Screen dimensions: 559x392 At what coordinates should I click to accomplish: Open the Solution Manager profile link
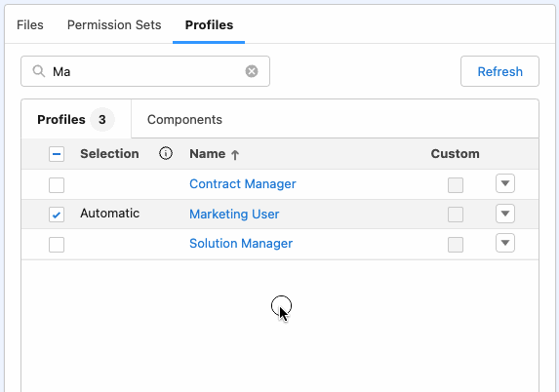pos(241,244)
